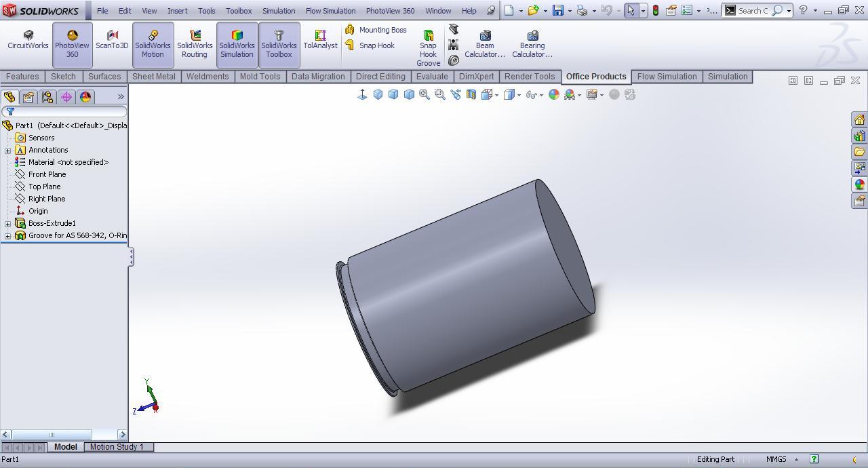Toggle the SolidWorks Toolbox add-in
Viewport: 868px width, 468px height.
tap(279, 41)
